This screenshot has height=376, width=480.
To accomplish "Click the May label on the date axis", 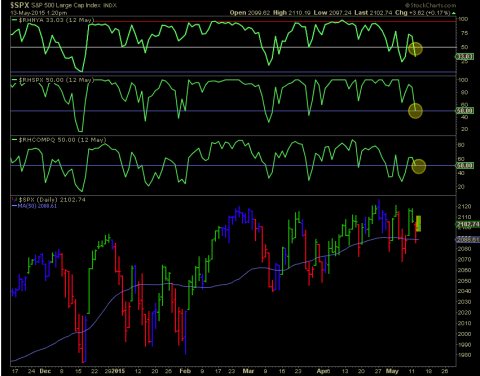I will (392, 371).
